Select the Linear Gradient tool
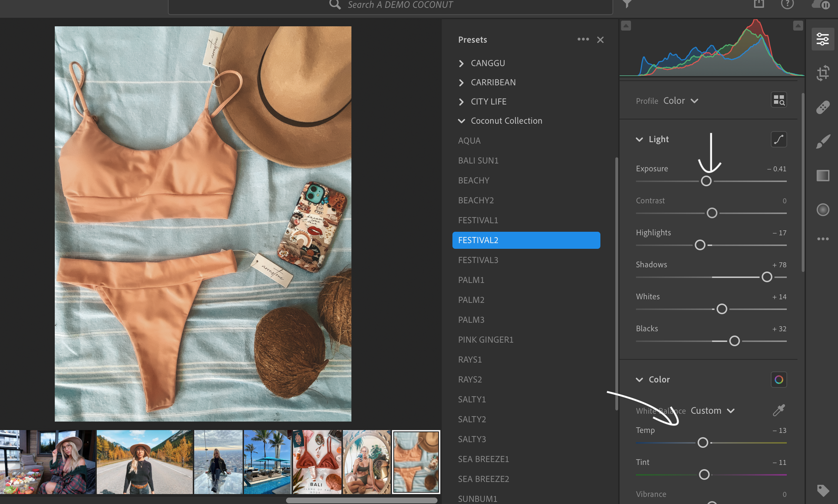This screenshot has width=838, height=504. coord(823,176)
